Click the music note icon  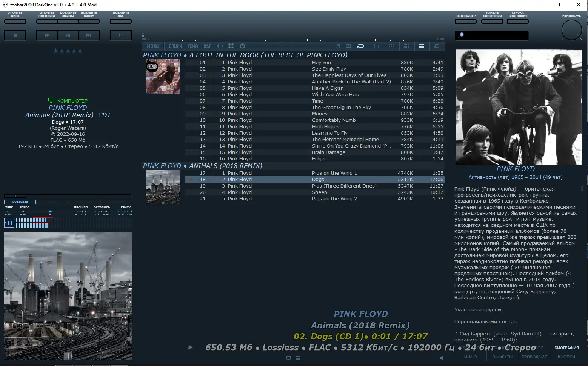pyautogui.click(x=338, y=46)
